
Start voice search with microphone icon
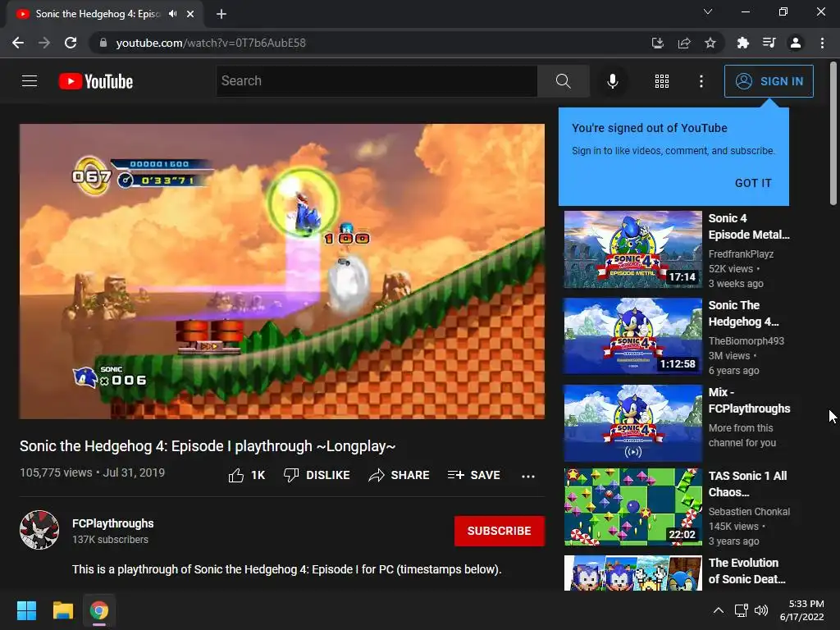(x=612, y=81)
